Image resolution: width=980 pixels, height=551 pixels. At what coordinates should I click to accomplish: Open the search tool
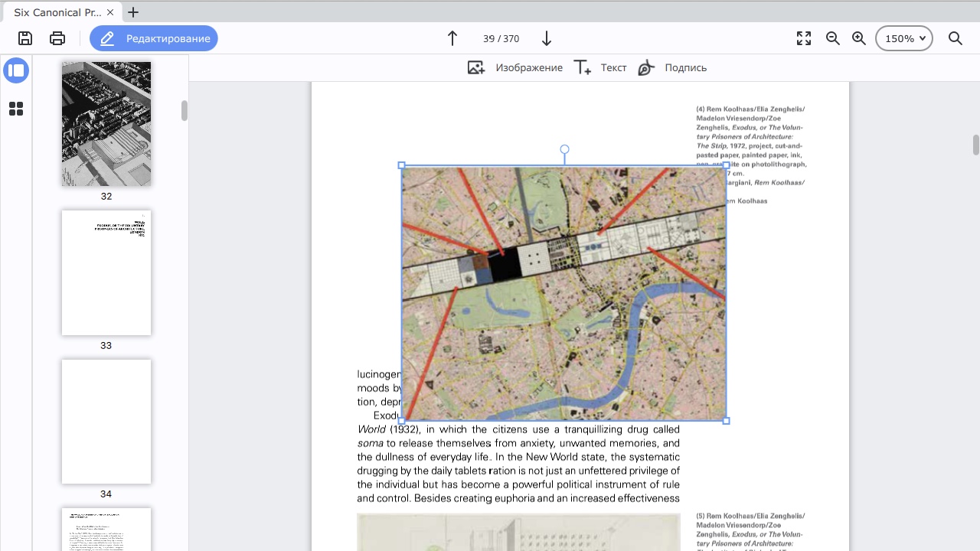click(955, 38)
